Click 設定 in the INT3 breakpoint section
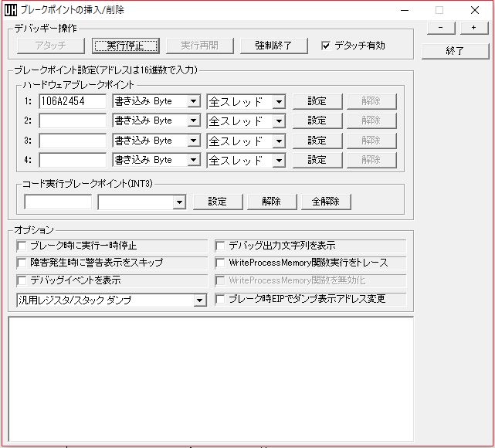The image size is (495, 448). [218, 202]
